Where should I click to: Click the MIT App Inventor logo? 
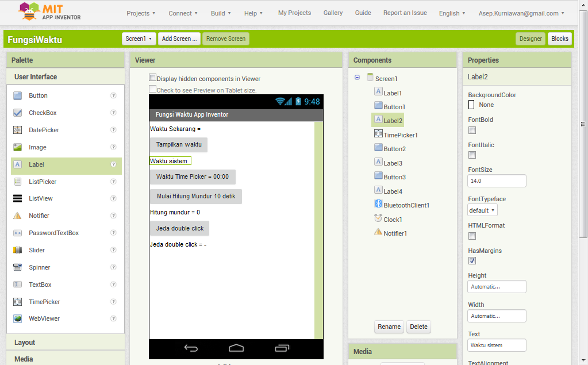(50, 11)
